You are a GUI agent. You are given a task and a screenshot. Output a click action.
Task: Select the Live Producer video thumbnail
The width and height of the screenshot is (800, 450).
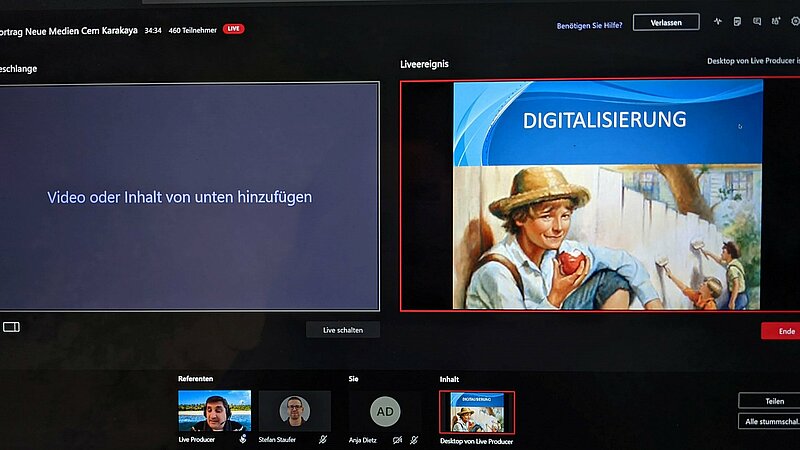(x=214, y=411)
